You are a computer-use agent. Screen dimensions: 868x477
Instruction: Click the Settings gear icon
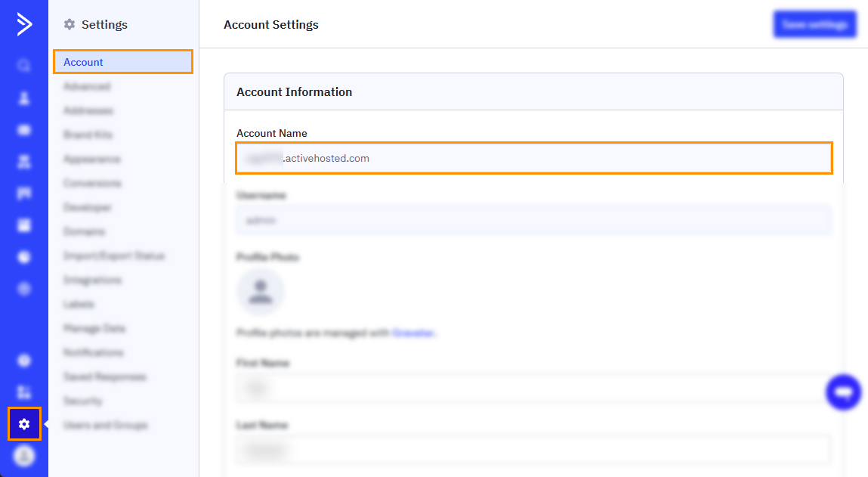point(23,424)
